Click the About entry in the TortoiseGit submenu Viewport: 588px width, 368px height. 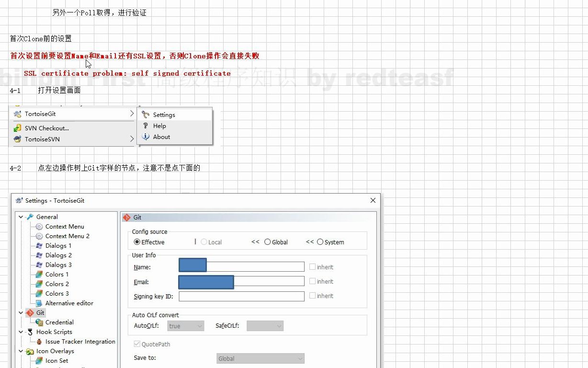pos(161,137)
